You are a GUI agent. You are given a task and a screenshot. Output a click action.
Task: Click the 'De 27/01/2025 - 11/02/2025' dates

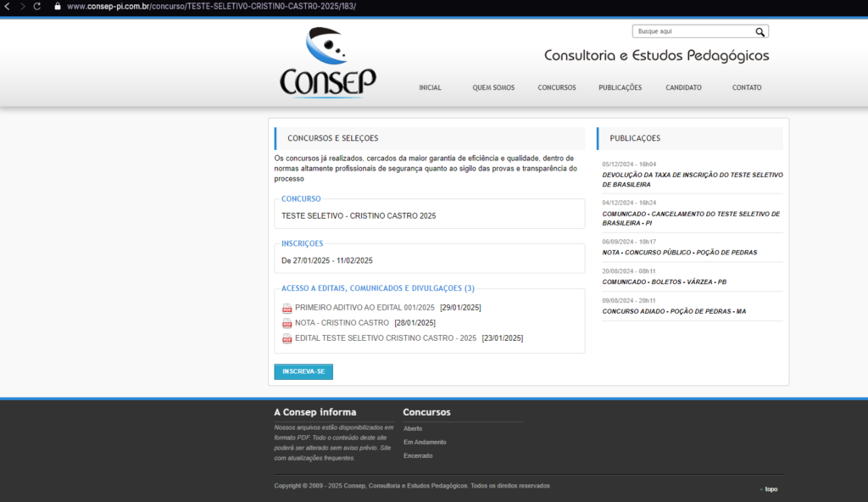[x=327, y=260]
